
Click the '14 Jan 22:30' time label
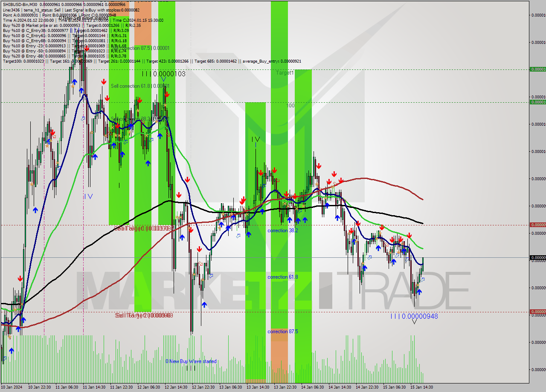367,387
